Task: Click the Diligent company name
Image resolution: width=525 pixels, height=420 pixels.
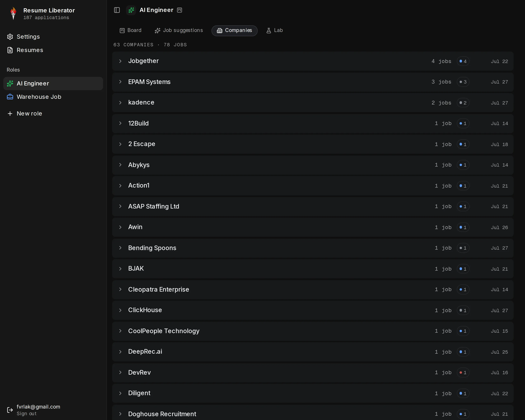Action: (139, 393)
